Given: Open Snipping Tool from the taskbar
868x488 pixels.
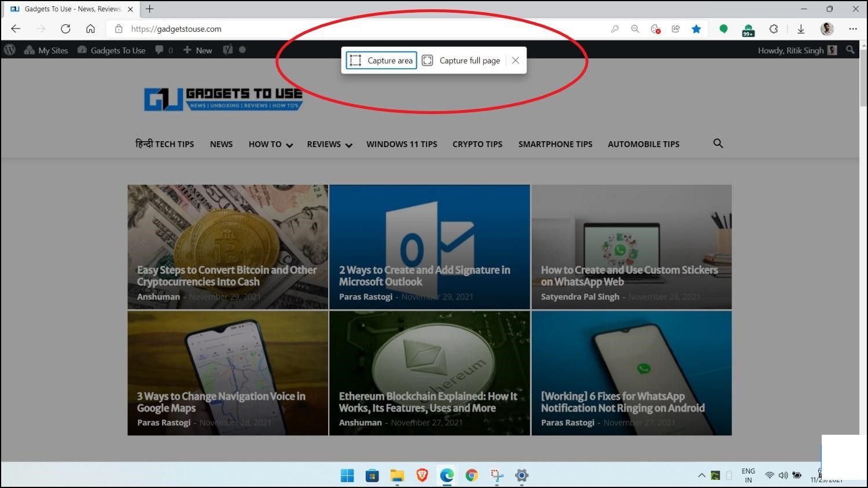Looking at the screenshot, I should point(496,475).
